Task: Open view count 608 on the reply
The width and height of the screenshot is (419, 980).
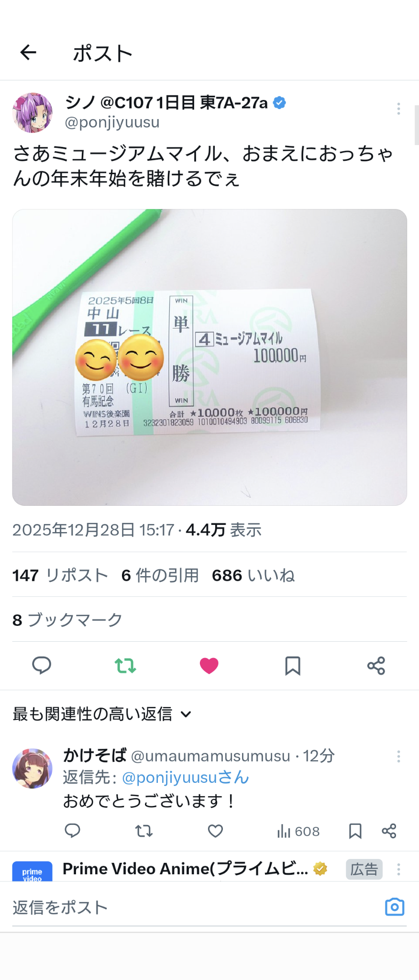Action: click(298, 831)
